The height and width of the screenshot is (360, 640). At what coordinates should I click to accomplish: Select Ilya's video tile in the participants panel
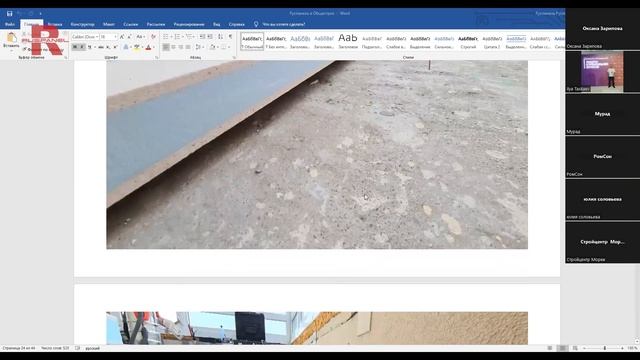pyautogui.click(x=602, y=71)
